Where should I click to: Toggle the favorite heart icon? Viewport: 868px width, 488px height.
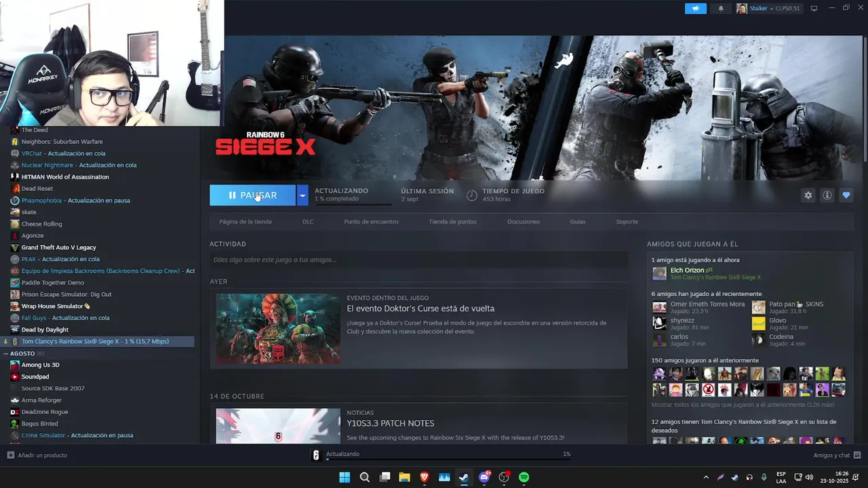pyautogui.click(x=846, y=195)
